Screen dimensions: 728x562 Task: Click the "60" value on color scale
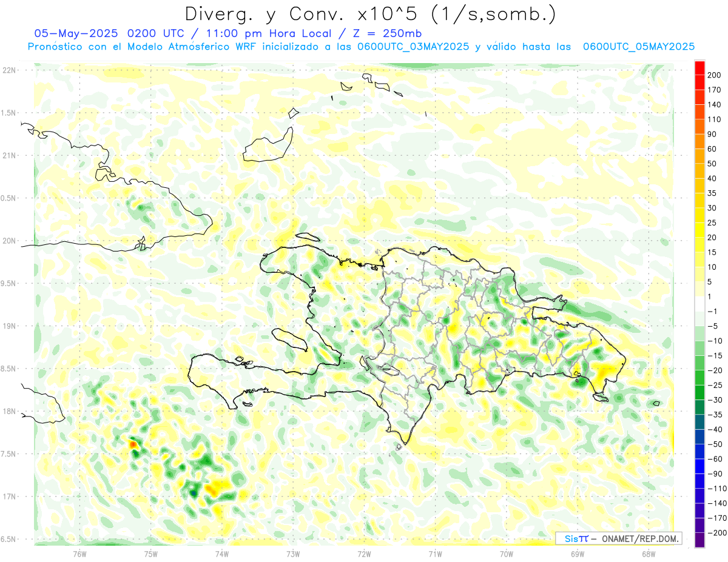tap(713, 149)
